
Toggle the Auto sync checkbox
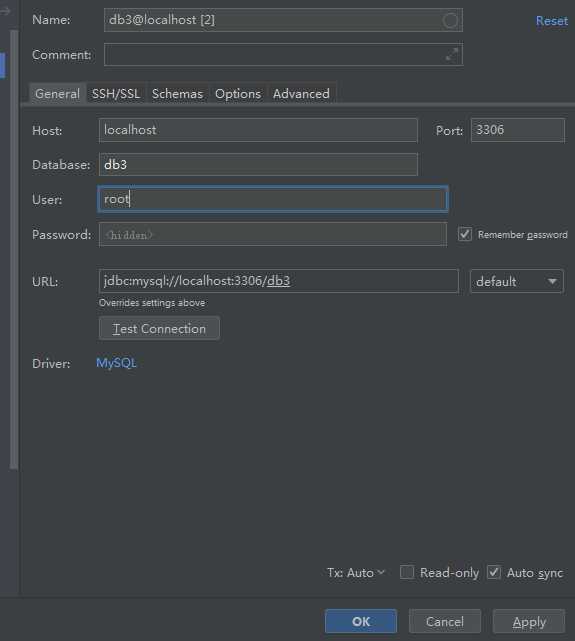click(494, 572)
